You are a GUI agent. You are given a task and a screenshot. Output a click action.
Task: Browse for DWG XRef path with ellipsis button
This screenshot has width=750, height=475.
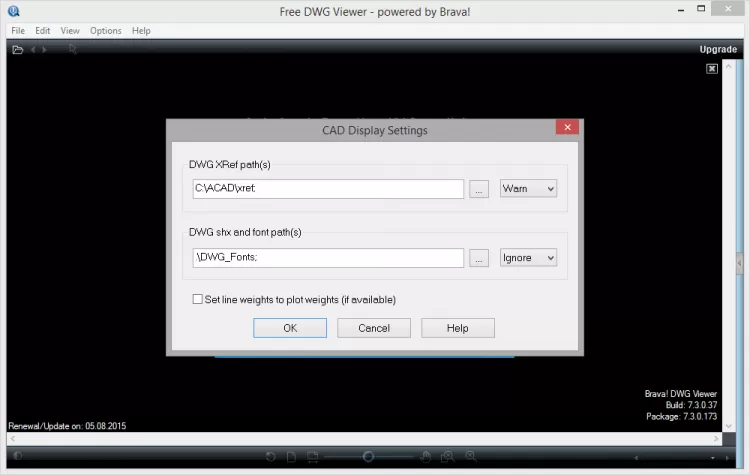tap(479, 189)
